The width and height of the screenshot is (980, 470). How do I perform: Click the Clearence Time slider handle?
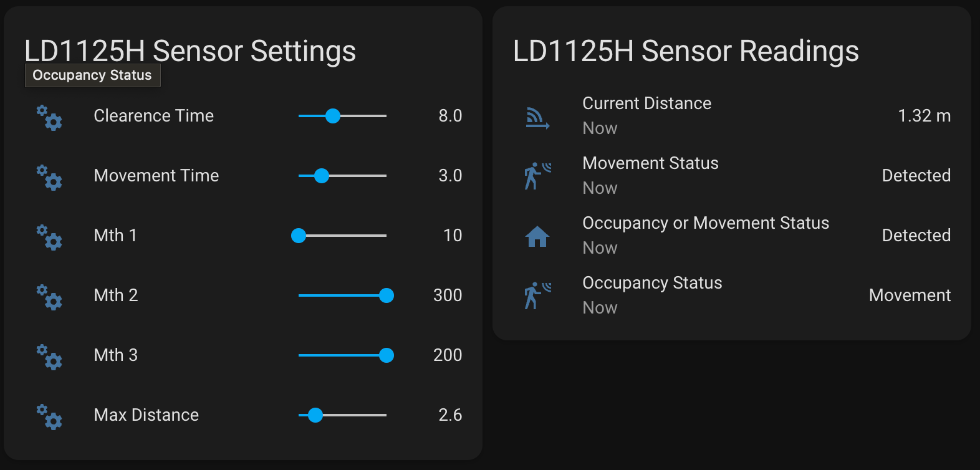click(333, 116)
